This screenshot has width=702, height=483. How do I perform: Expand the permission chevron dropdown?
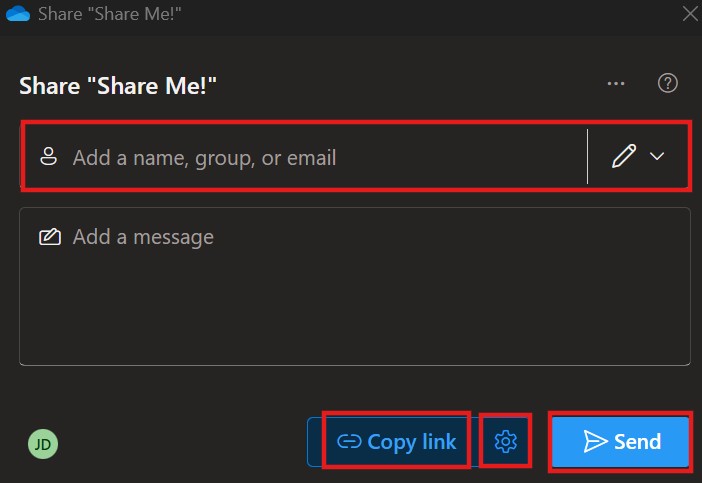tap(657, 157)
